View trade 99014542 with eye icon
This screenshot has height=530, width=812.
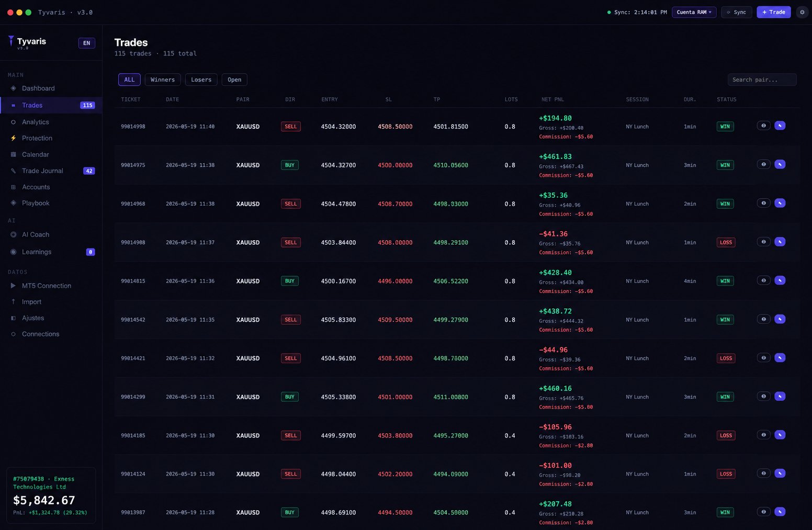point(763,319)
